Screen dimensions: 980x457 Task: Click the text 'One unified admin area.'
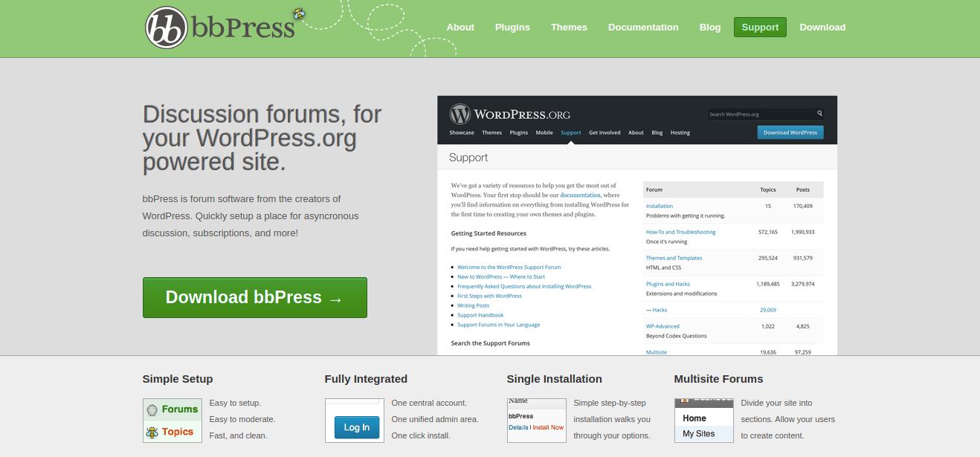coord(435,419)
